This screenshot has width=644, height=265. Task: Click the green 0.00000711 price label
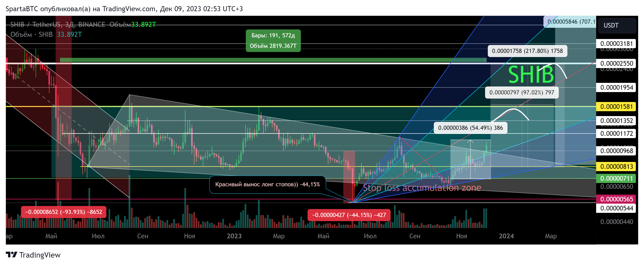pyautogui.click(x=616, y=179)
